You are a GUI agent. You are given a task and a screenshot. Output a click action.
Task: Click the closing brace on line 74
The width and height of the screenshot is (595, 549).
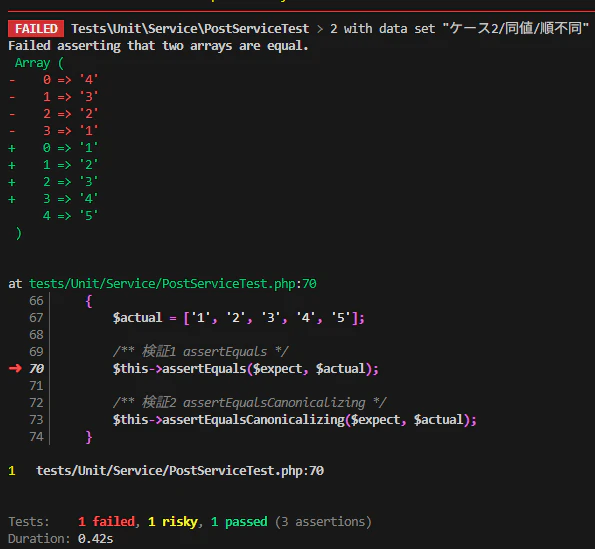pos(89,437)
